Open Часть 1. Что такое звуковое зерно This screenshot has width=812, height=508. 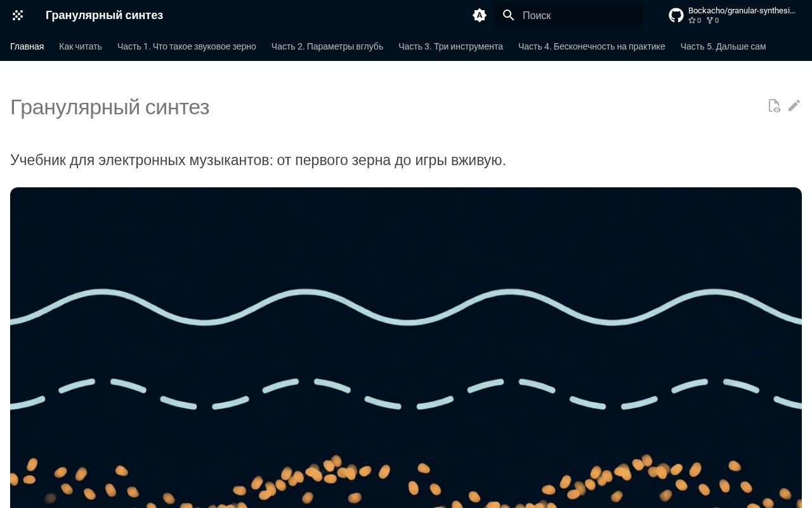click(x=187, y=46)
